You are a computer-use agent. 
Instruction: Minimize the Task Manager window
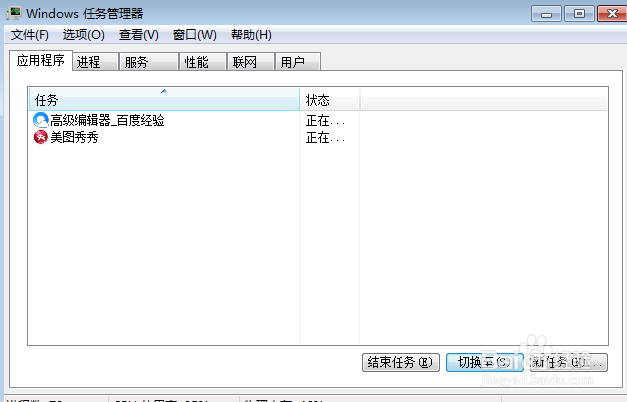pyautogui.click(x=546, y=14)
